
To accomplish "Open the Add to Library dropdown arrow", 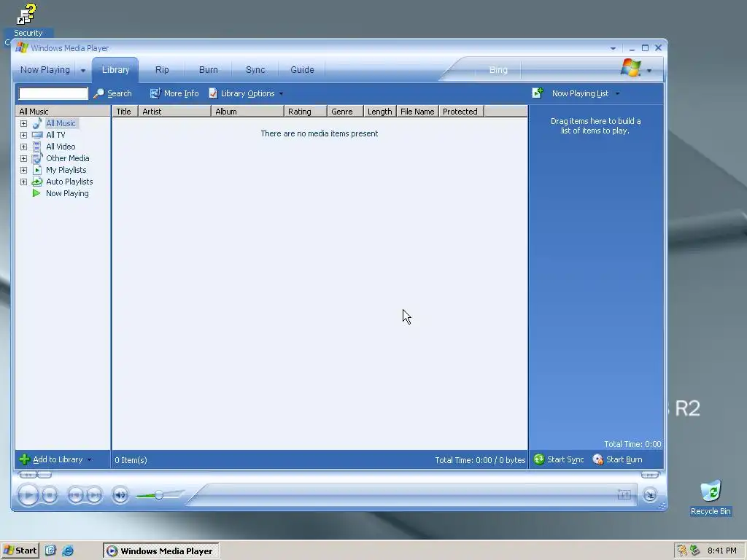I will [x=89, y=460].
